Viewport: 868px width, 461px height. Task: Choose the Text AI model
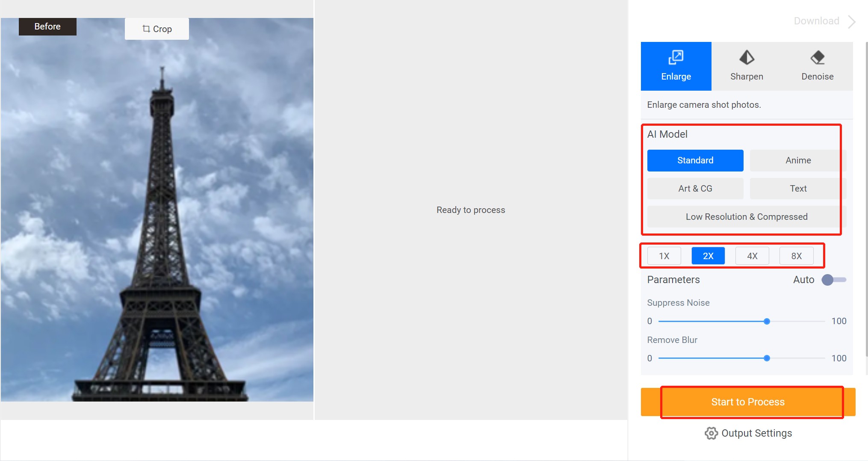click(x=798, y=189)
